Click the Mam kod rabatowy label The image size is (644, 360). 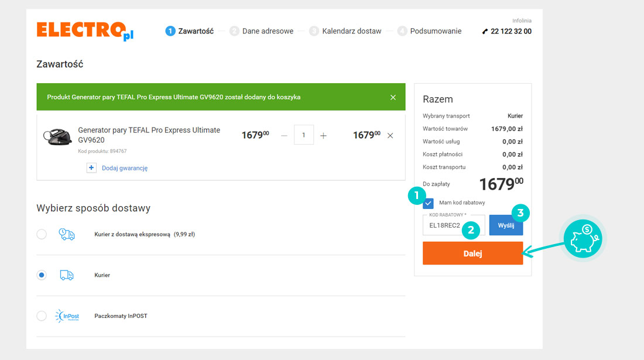[x=462, y=203]
